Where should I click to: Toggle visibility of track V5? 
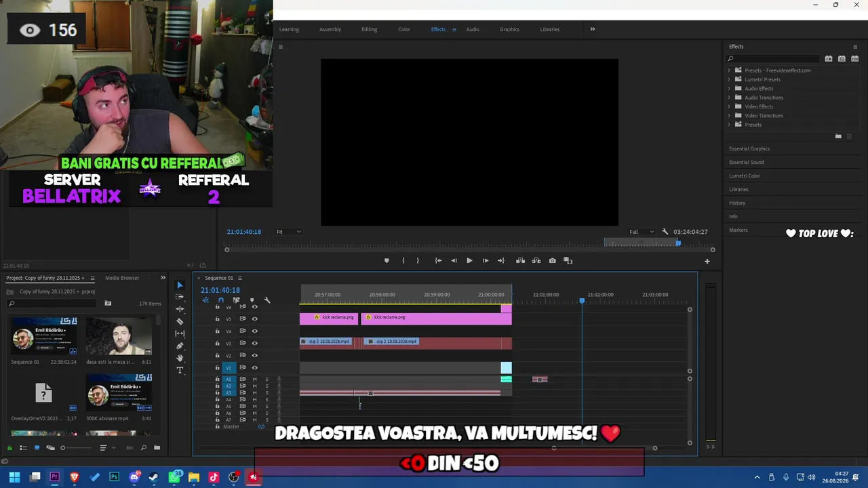tap(254, 319)
